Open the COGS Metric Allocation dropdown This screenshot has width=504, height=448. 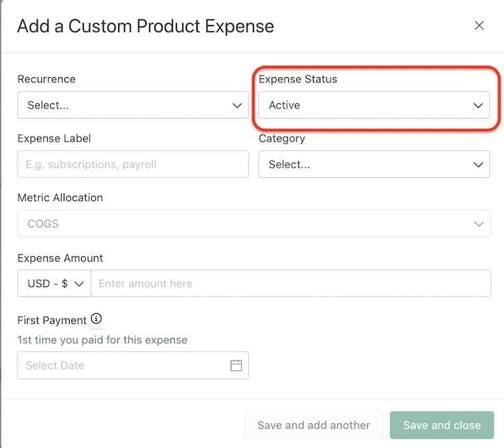[x=254, y=223]
